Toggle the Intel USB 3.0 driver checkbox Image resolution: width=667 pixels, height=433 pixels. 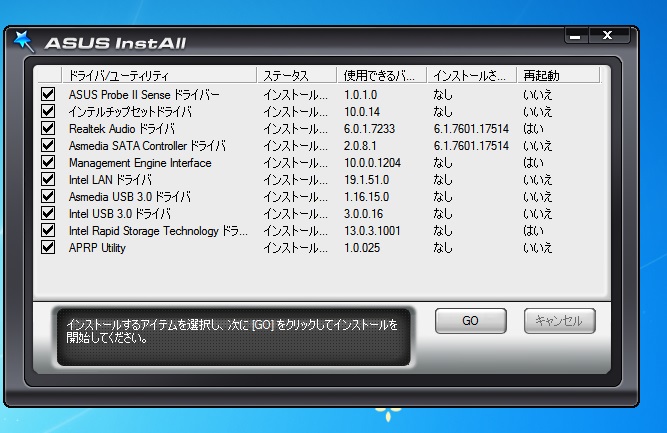click(x=48, y=214)
